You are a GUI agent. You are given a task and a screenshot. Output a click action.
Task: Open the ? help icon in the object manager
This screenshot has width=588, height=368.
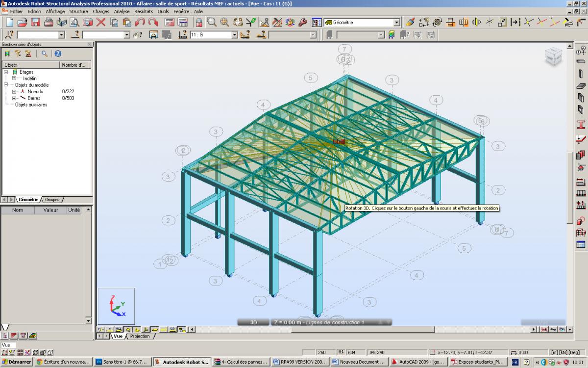coord(58,54)
